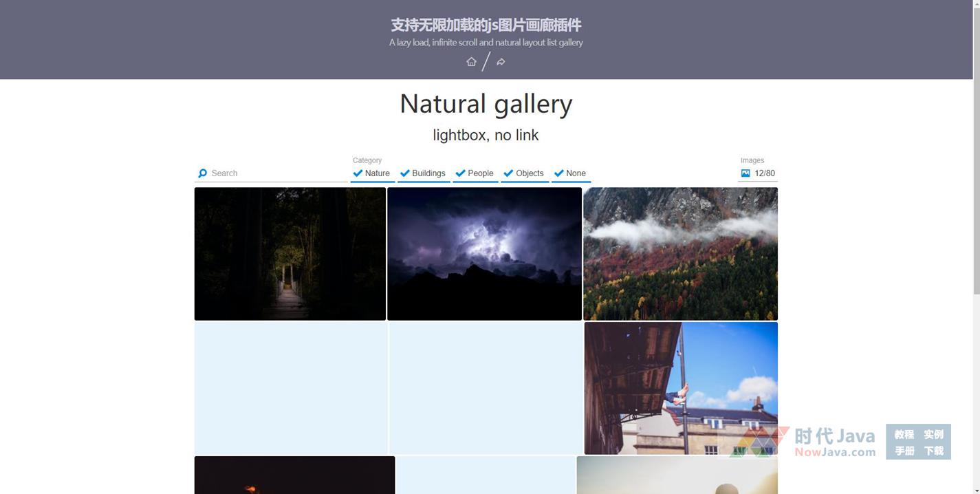Viewport: 980px width, 494px height.
Task: Open the lightning storm cloud photo
Action: pos(484,253)
